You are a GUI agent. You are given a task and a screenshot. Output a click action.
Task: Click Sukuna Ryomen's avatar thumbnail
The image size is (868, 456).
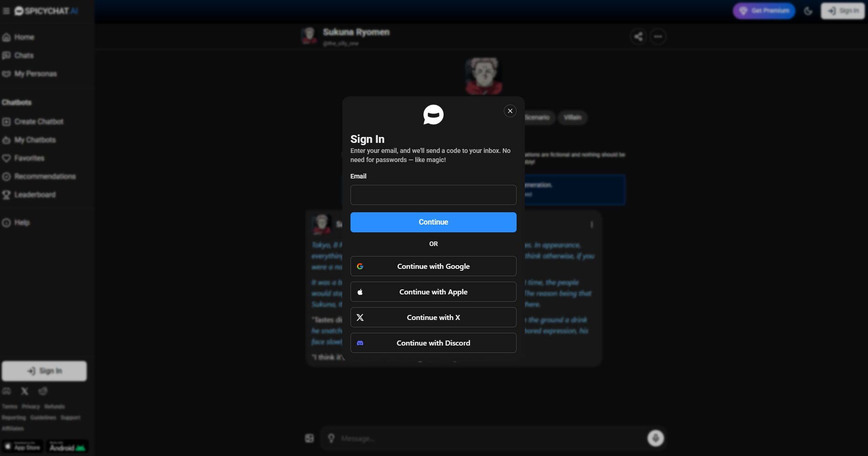click(309, 36)
